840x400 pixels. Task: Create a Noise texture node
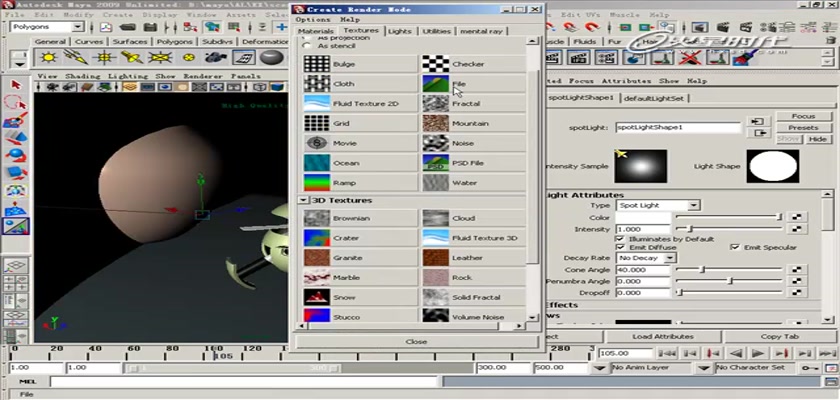pyautogui.click(x=474, y=144)
